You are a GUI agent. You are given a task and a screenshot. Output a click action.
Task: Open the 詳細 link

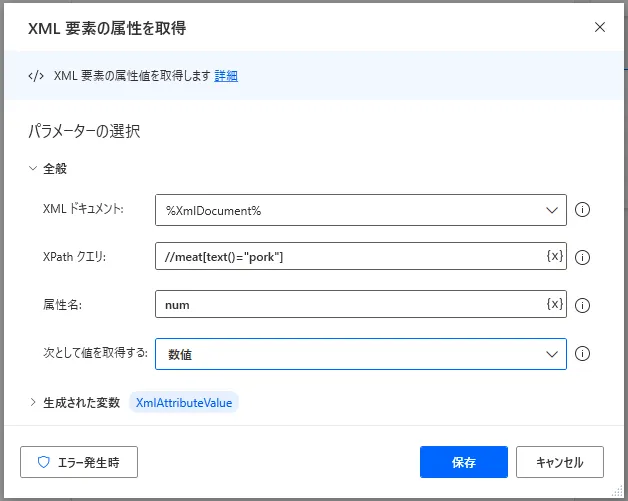[x=226, y=76]
